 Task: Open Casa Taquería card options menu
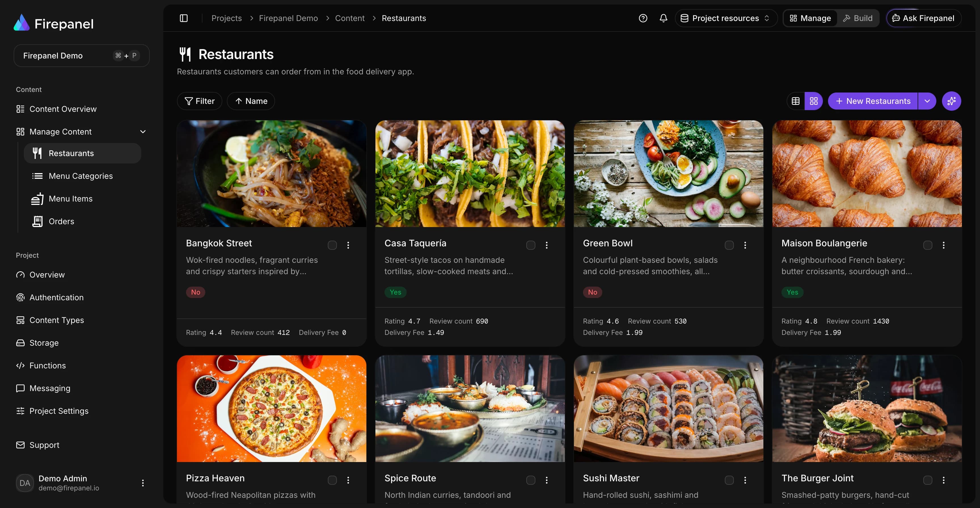547,245
